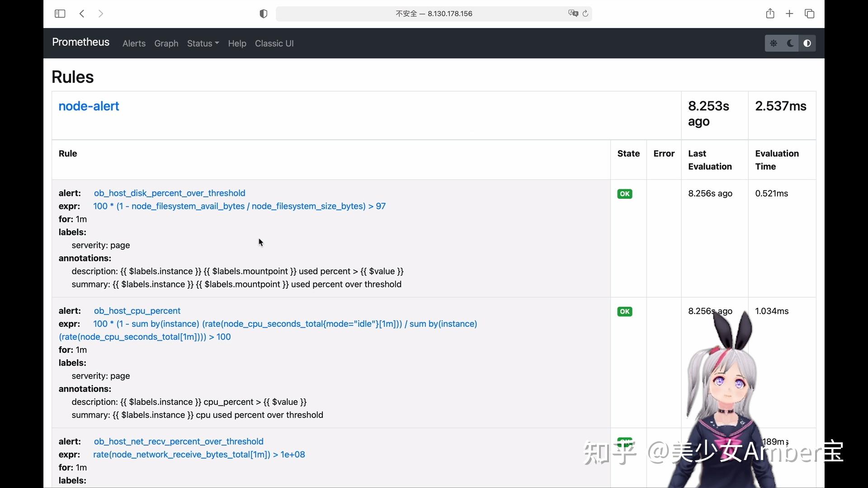Open a new tab with plus icon

click(x=789, y=14)
